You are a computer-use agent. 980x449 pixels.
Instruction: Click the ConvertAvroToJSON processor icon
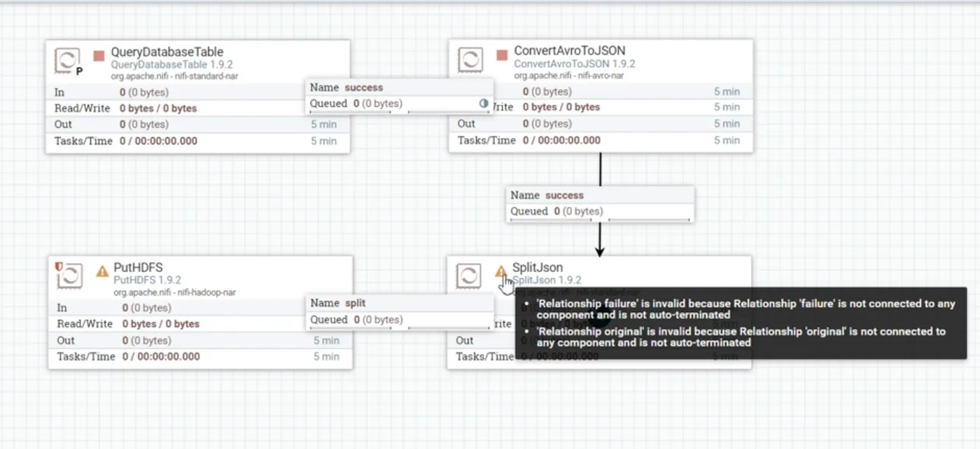pos(470,59)
